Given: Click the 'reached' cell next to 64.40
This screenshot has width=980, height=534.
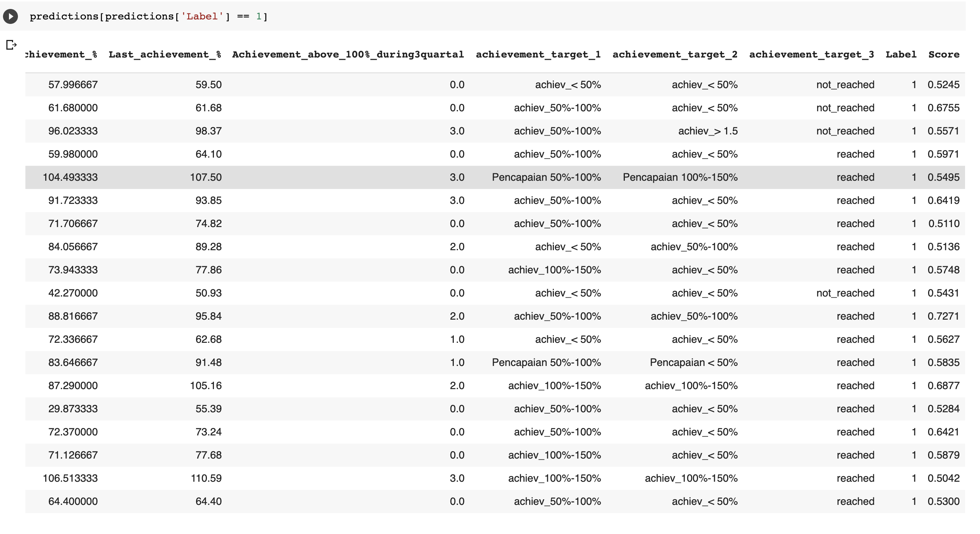Looking at the screenshot, I should coord(855,501).
